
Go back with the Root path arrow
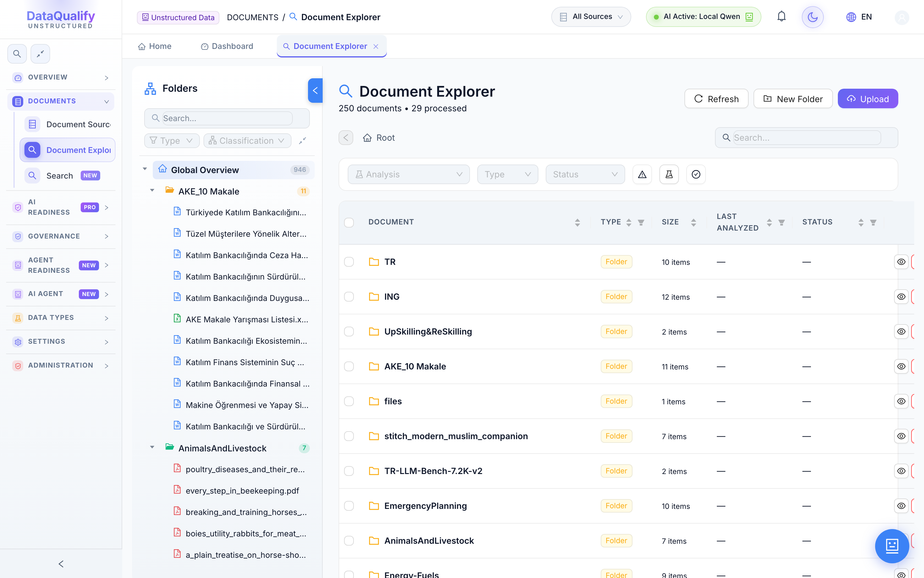[346, 138]
